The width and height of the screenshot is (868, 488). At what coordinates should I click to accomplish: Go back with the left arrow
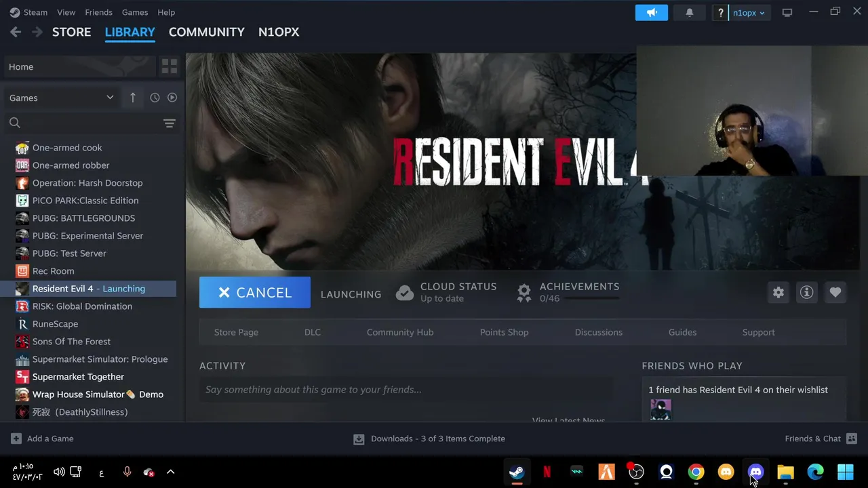click(16, 32)
